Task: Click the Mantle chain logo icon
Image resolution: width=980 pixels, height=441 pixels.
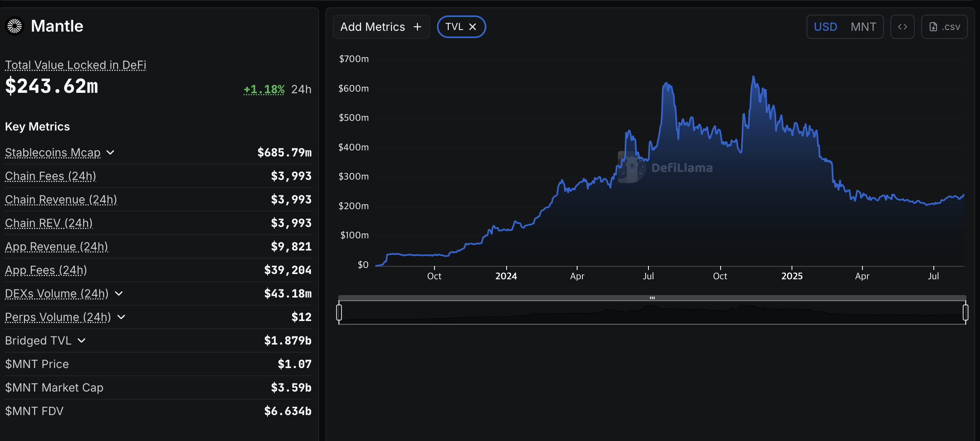Action: [15, 26]
